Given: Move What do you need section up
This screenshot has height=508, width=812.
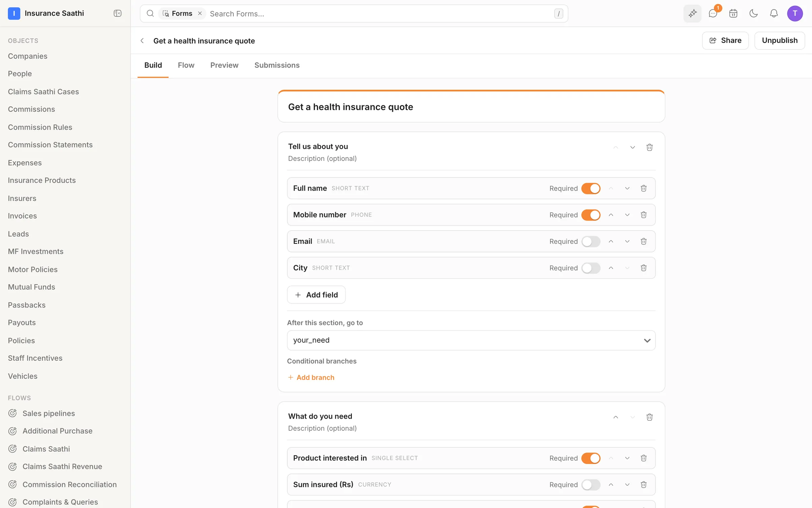Looking at the screenshot, I should pos(615,417).
